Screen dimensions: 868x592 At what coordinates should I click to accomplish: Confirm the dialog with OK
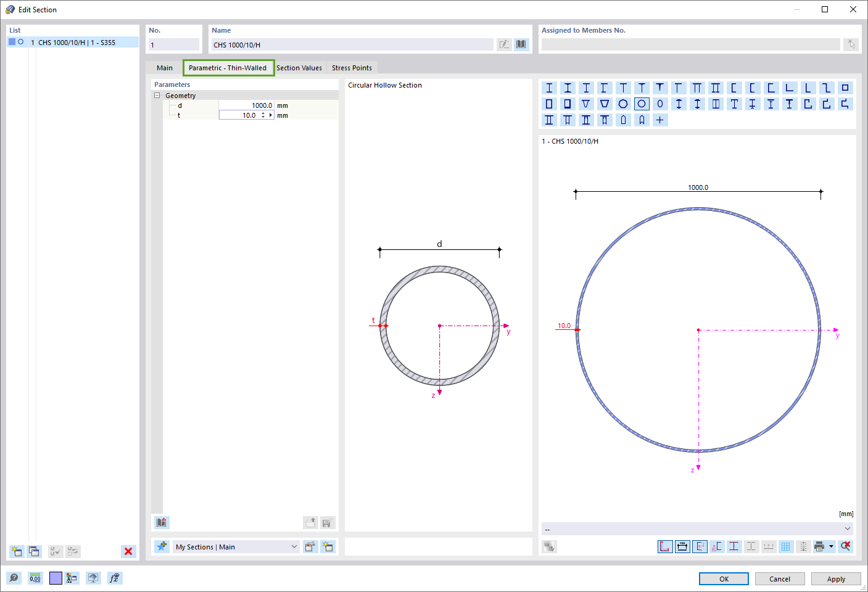point(723,578)
